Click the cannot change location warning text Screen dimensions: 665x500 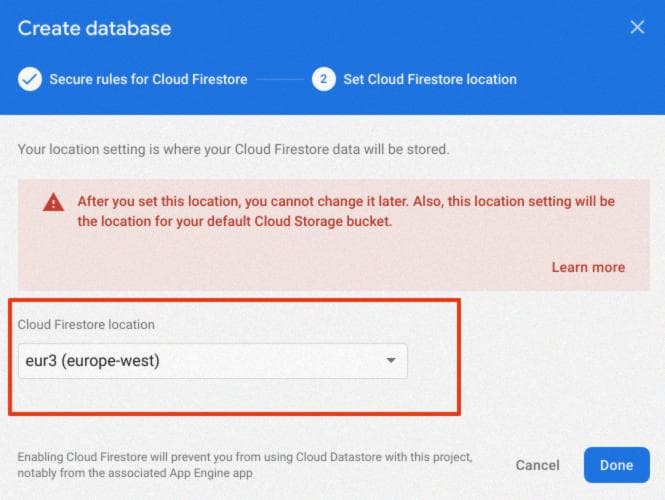(346, 211)
